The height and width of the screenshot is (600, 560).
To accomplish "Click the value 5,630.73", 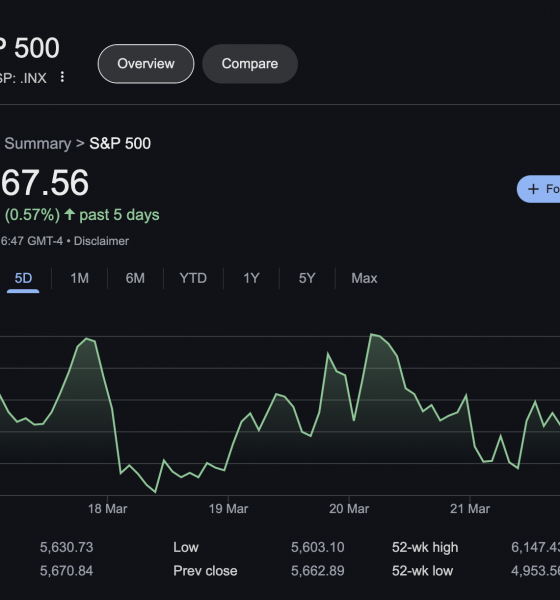I will 66,547.
